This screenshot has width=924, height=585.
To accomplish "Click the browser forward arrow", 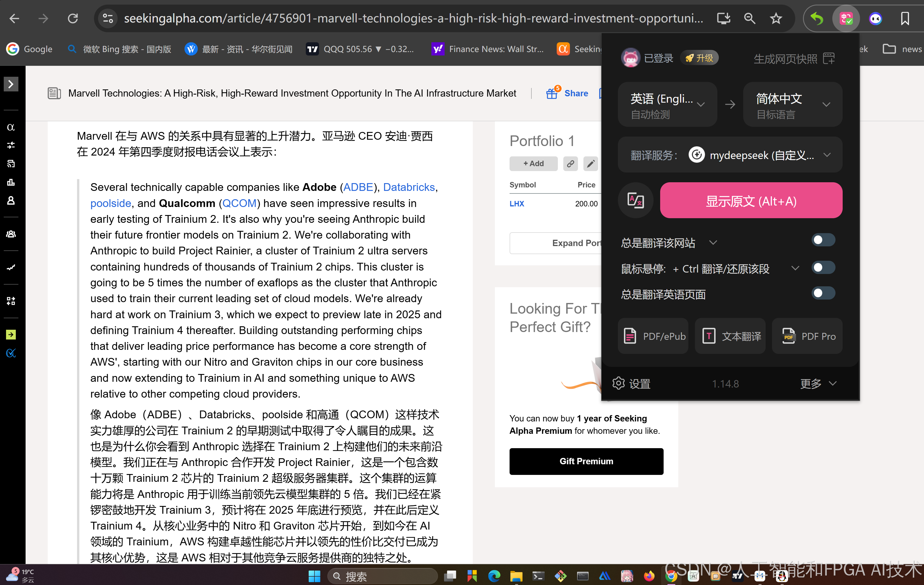I will pyautogui.click(x=43, y=18).
